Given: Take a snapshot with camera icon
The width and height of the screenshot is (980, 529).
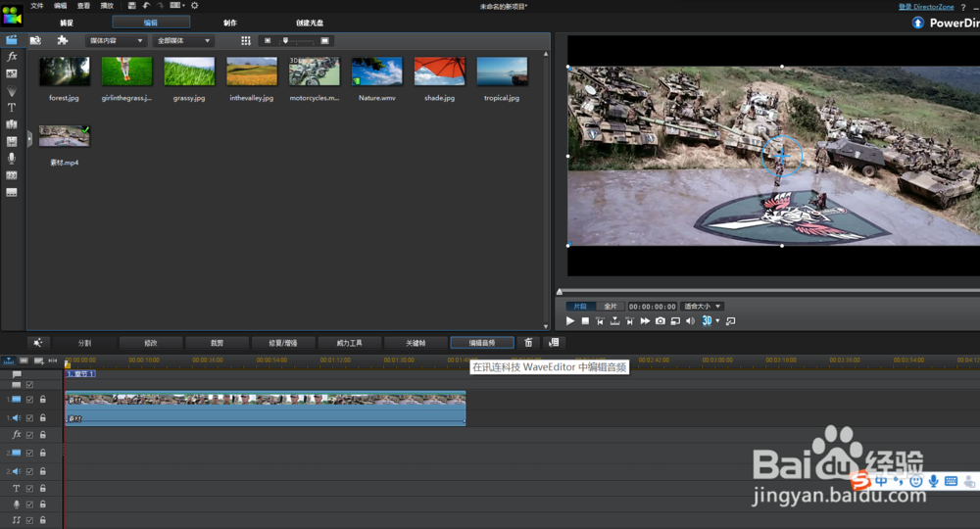Looking at the screenshot, I should pyautogui.click(x=660, y=321).
